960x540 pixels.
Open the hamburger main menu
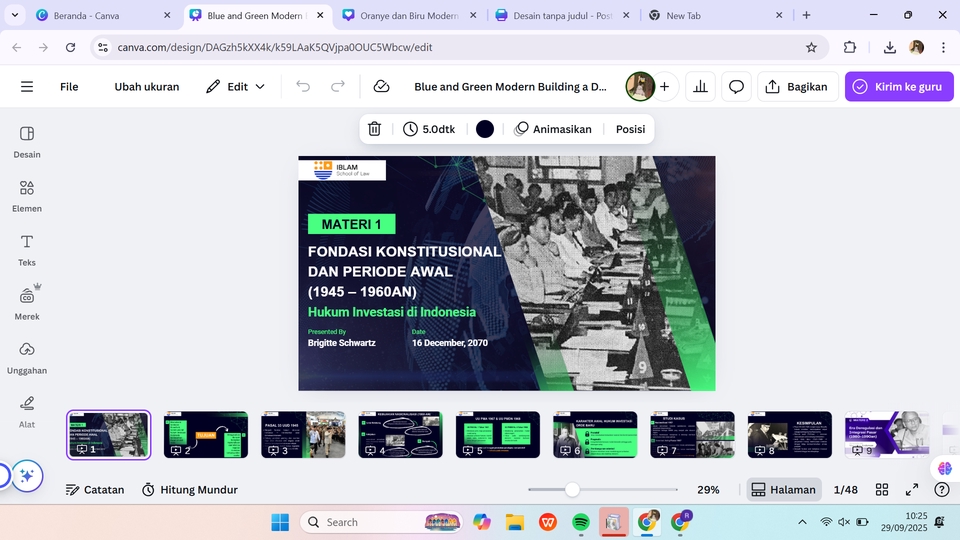point(27,86)
